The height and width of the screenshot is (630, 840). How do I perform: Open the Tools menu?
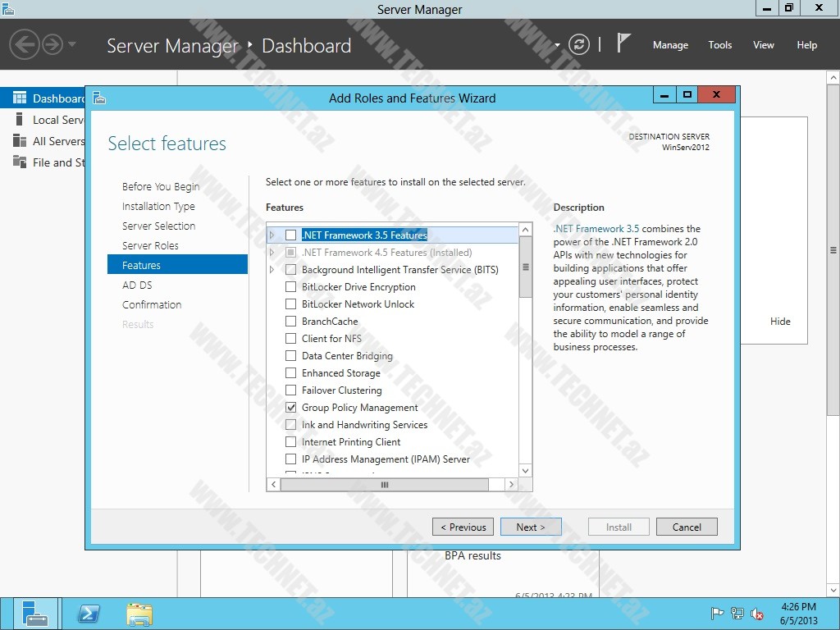tap(719, 45)
